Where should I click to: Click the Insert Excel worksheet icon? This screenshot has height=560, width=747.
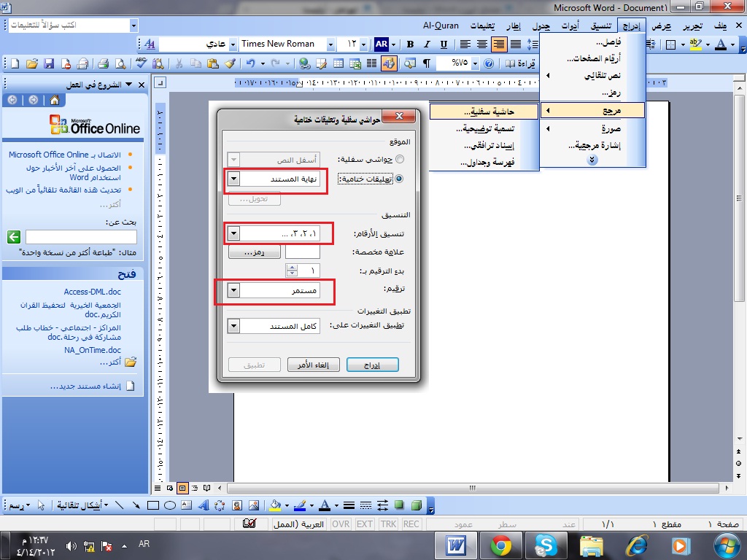pos(355,63)
